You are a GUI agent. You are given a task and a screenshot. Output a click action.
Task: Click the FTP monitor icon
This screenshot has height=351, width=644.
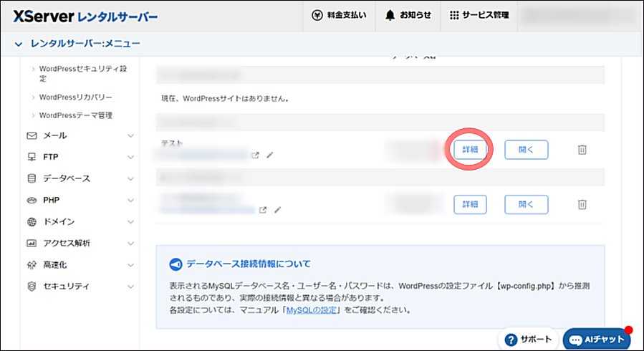click(x=32, y=157)
